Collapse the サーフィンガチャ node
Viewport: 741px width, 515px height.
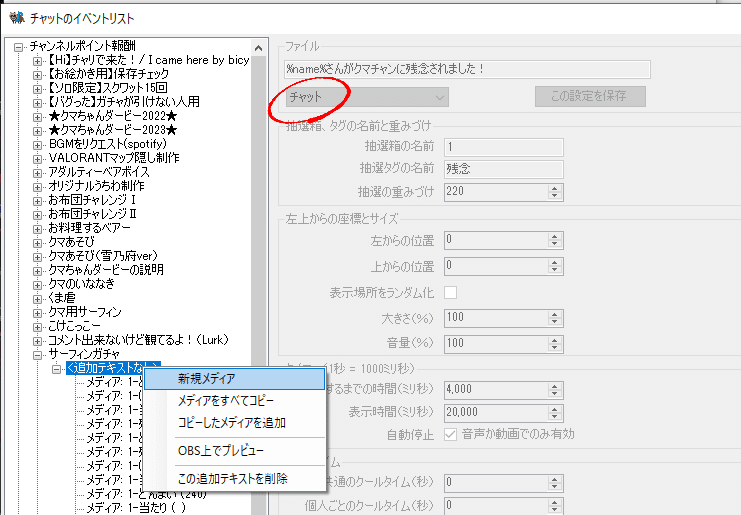click(37, 355)
